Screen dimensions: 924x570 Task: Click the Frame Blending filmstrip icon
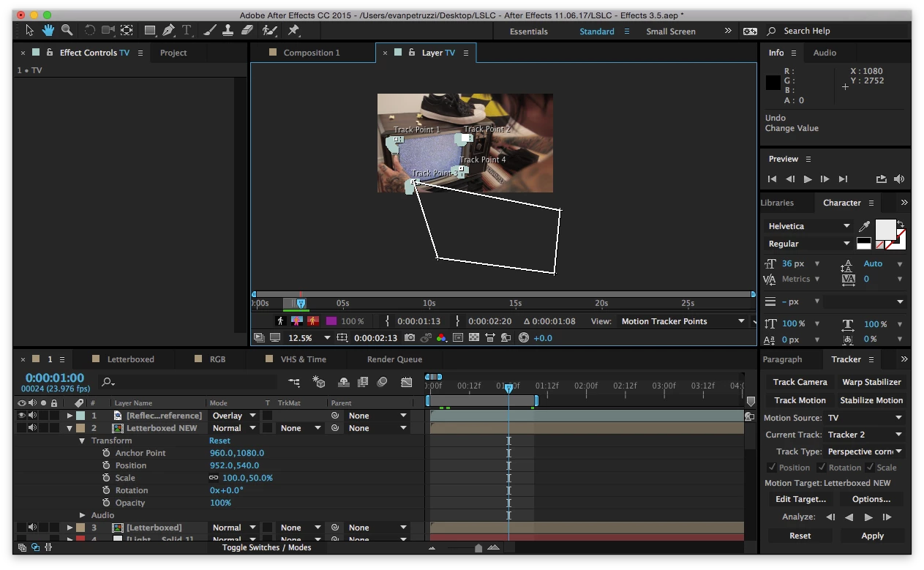tap(363, 382)
